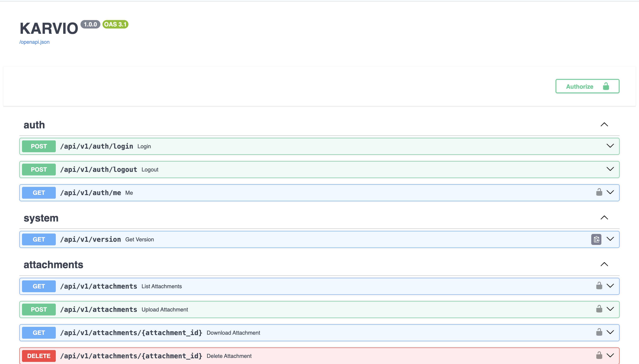Click the 'List Attachments' summary text
The height and width of the screenshot is (364, 639).
162,286
